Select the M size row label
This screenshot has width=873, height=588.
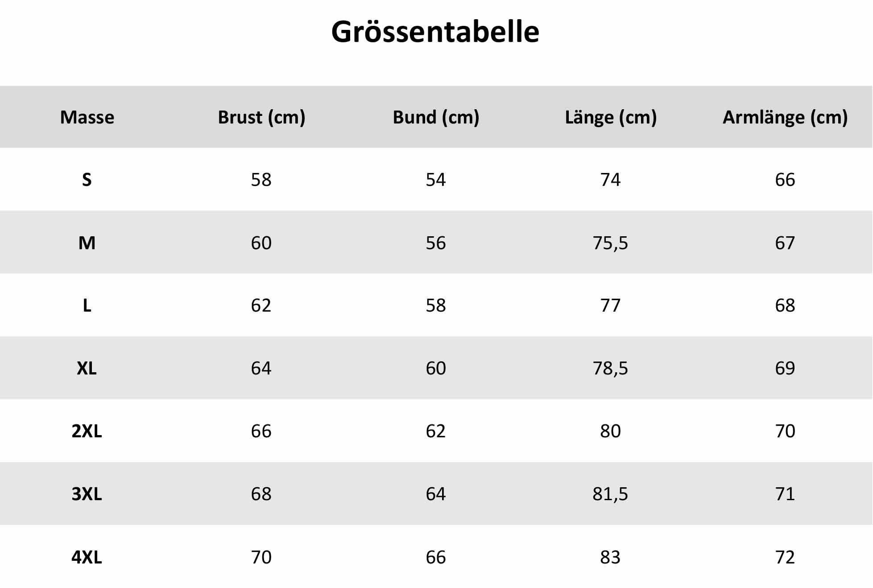point(87,243)
